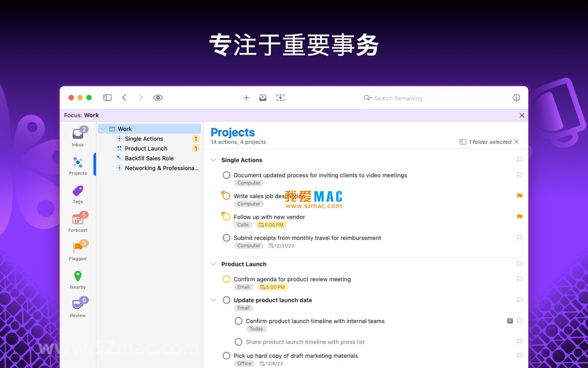Create a new action with the plus icon

(246, 98)
